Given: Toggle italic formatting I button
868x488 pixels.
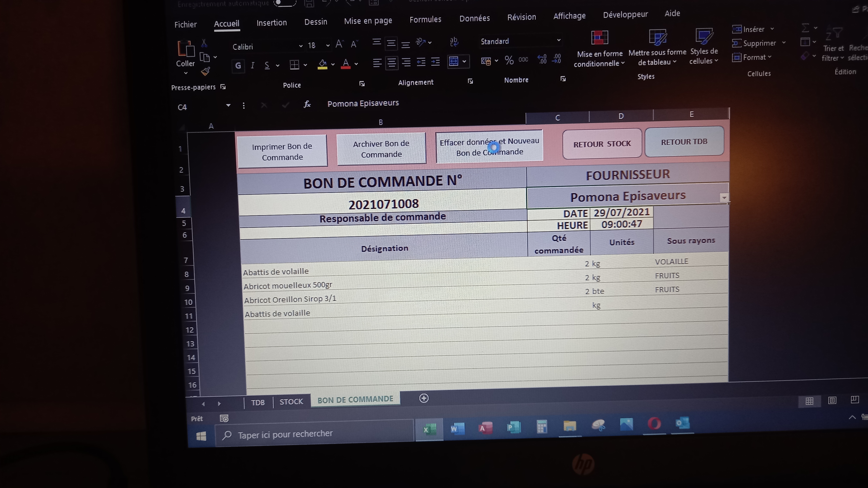Looking at the screenshot, I should coord(252,65).
